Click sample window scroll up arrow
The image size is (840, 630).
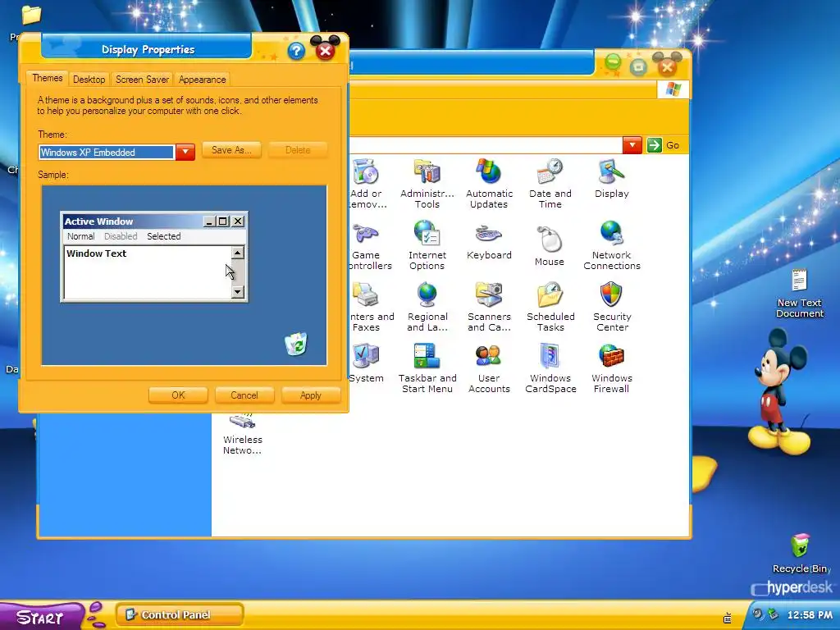[x=238, y=253]
